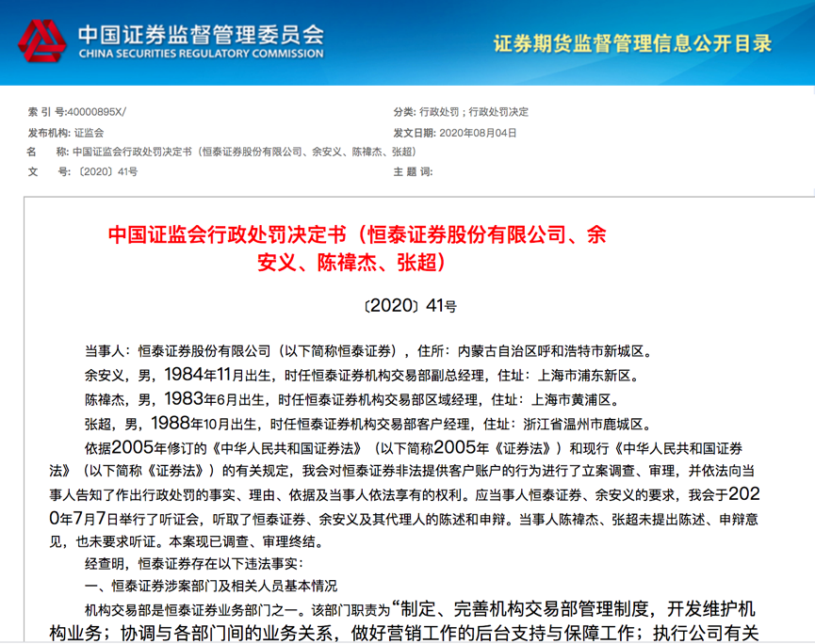Viewport: 815px width, 644px height.
Task: Click the 名称 field document title text
Action: coord(244,152)
